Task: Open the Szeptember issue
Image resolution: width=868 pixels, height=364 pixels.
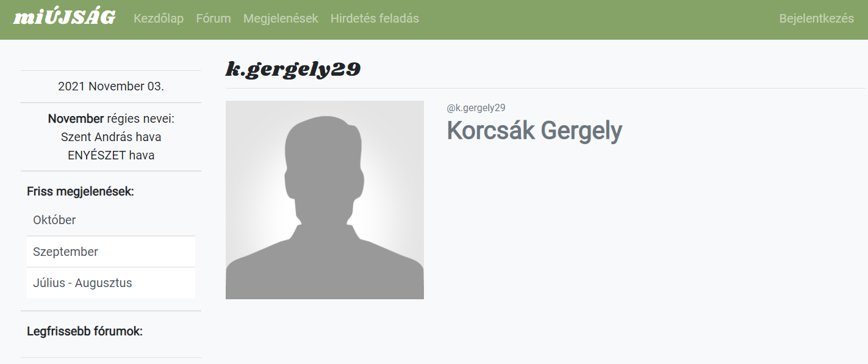Action: (x=111, y=252)
